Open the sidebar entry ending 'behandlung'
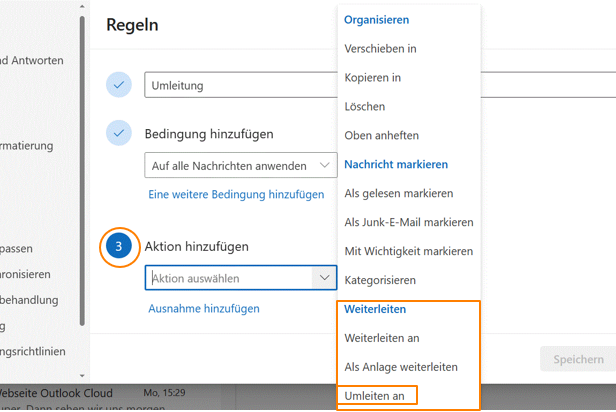The width and height of the screenshot is (616, 412). (29, 300)
